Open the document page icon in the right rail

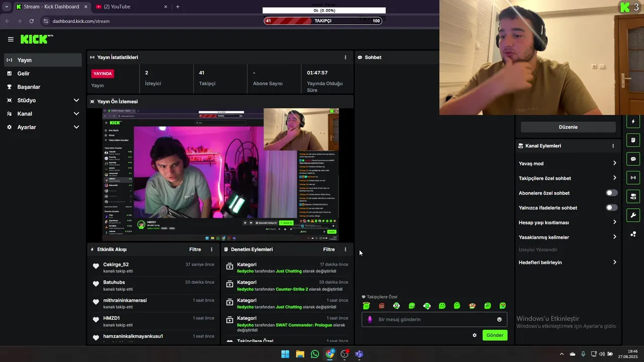pyautogui.click(x=633, y=140)
